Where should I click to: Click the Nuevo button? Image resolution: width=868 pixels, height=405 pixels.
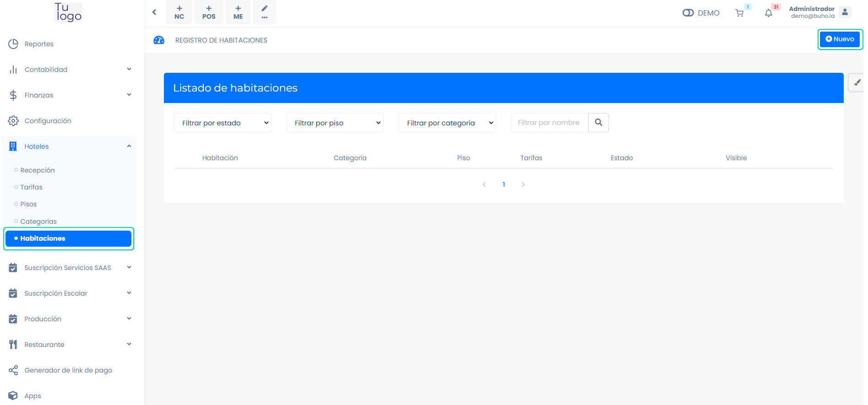pos(840,39)
